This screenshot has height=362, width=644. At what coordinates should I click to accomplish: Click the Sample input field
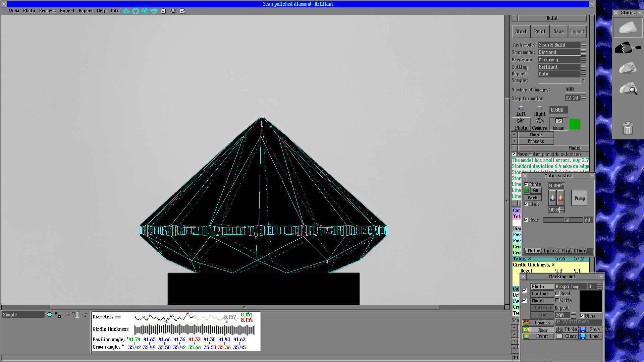click(x=559, y=80)
